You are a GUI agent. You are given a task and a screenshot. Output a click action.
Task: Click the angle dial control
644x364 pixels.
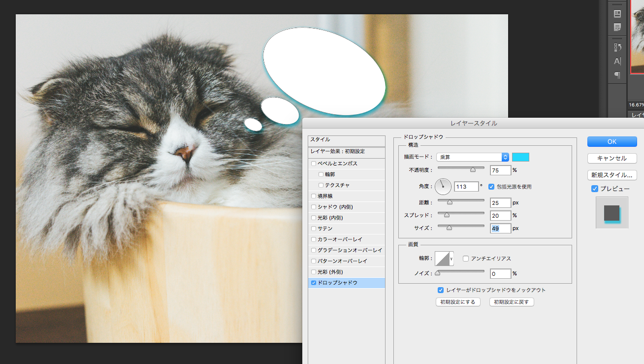(443, 187)
